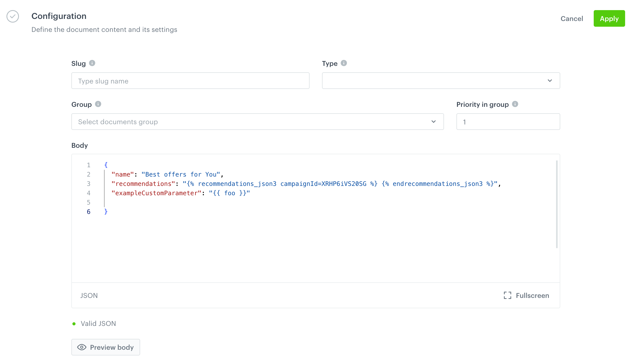This screenshot has width=629, height=364.
Task: Expand the Select documents group dropdown
Action: click(x=257, y=122)
